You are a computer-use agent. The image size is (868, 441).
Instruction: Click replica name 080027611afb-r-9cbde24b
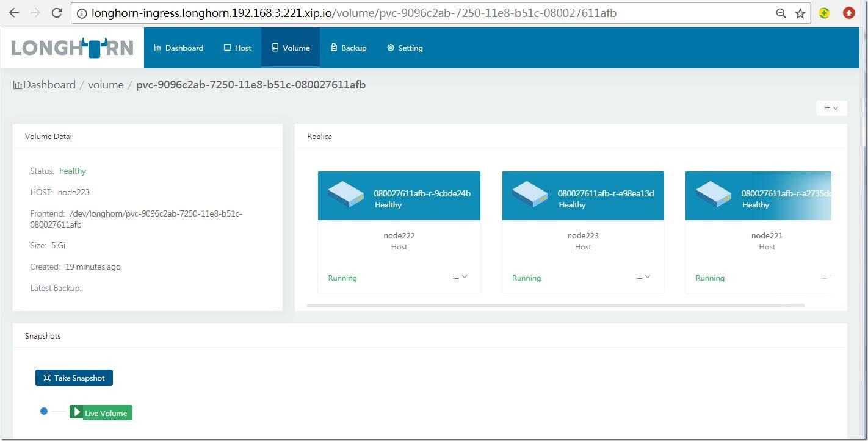[x=422, y=193]
